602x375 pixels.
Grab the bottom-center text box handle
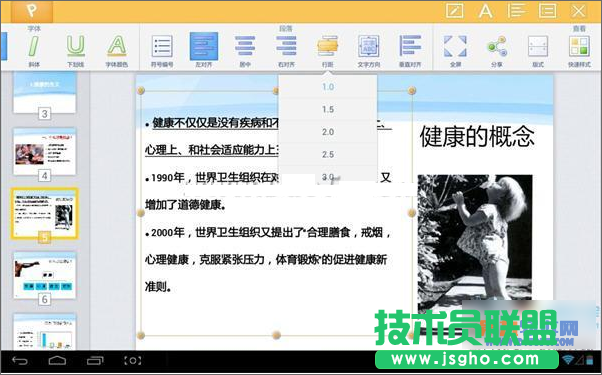click(x=276, y=335)
